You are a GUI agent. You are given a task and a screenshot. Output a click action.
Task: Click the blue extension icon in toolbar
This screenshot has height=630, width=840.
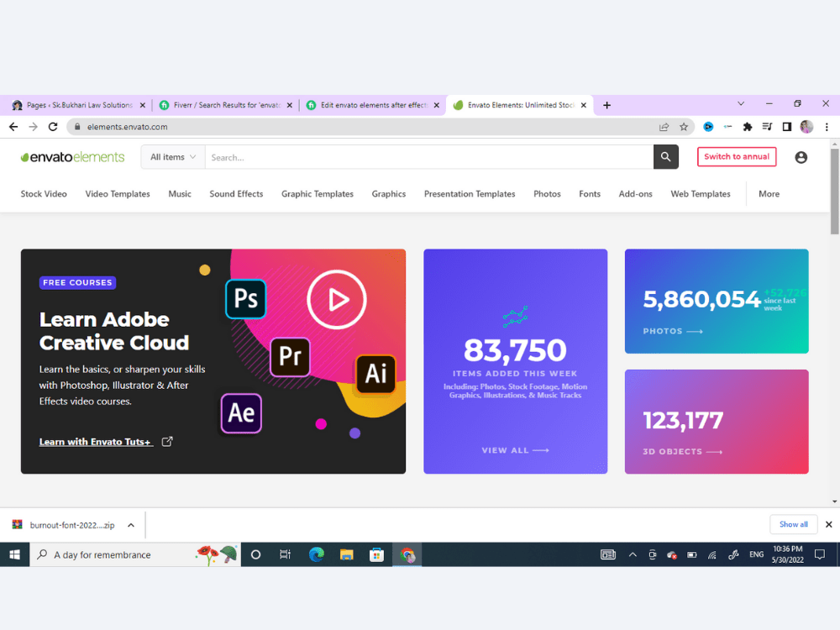(x=708, y=127)
